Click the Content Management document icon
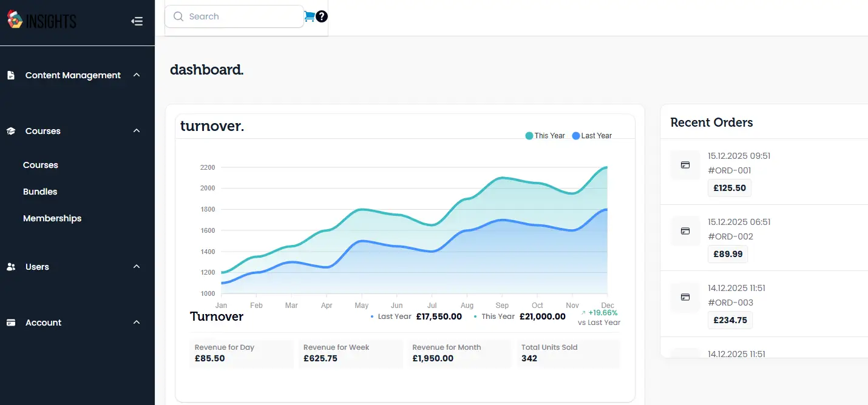 [11, 75]
